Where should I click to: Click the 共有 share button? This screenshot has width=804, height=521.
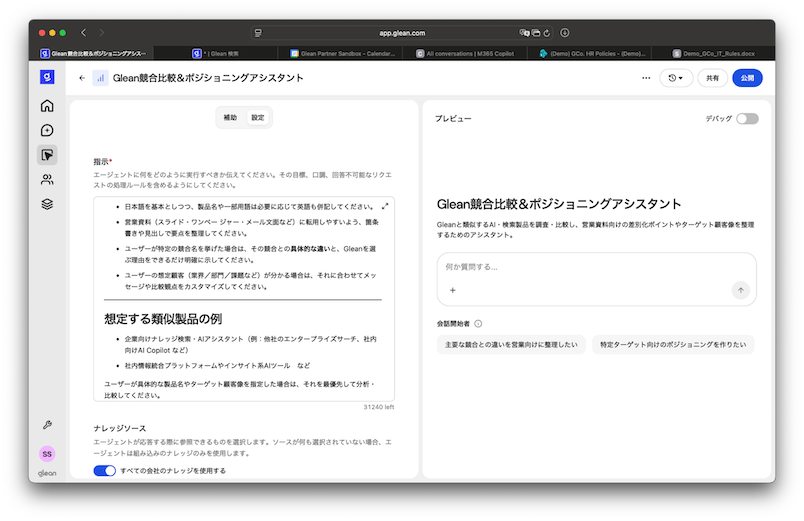pyautogui.click(x=712, y=78)
